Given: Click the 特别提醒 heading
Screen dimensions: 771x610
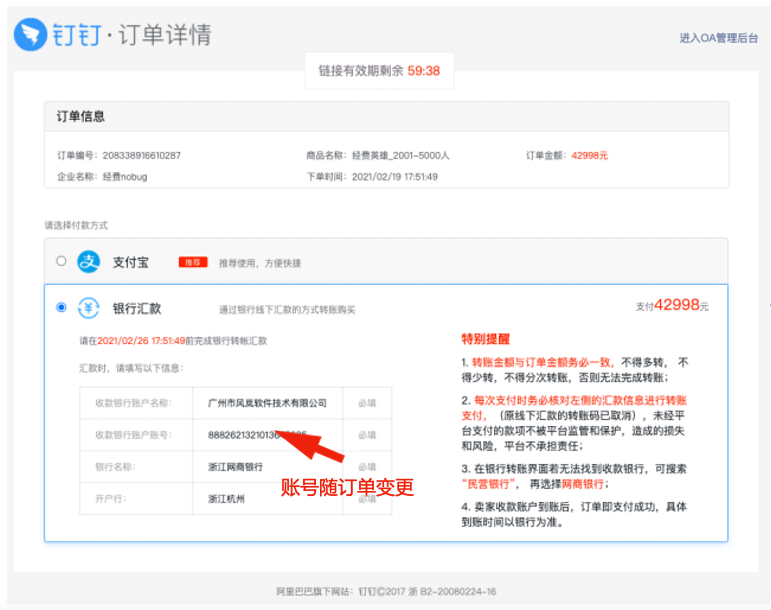Looking at the screenshot, I should coord(485,339).
